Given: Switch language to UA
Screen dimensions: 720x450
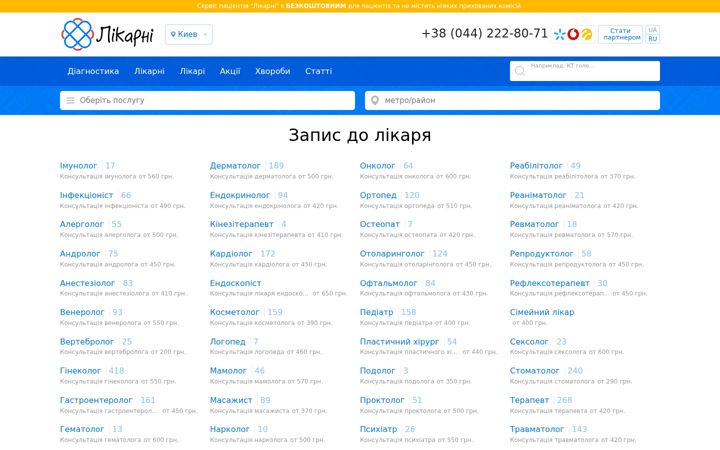Looking at the screenshot, I should click(x=652, y=30).
